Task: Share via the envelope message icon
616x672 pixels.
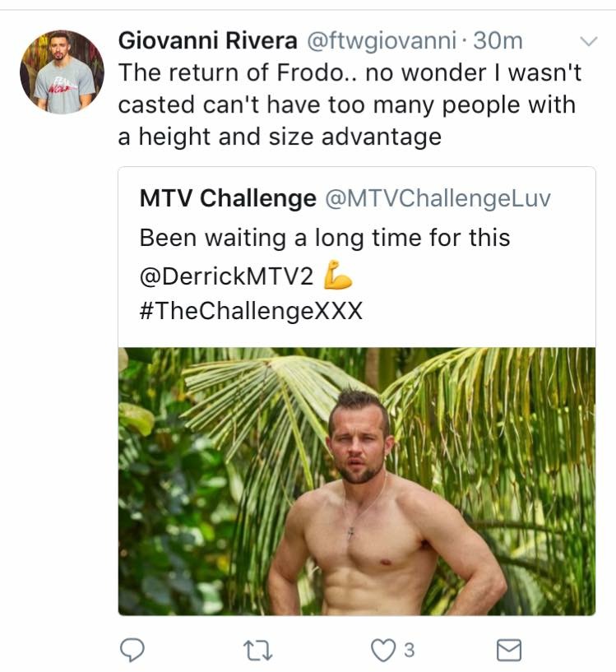Action: (x=509, y=651)
